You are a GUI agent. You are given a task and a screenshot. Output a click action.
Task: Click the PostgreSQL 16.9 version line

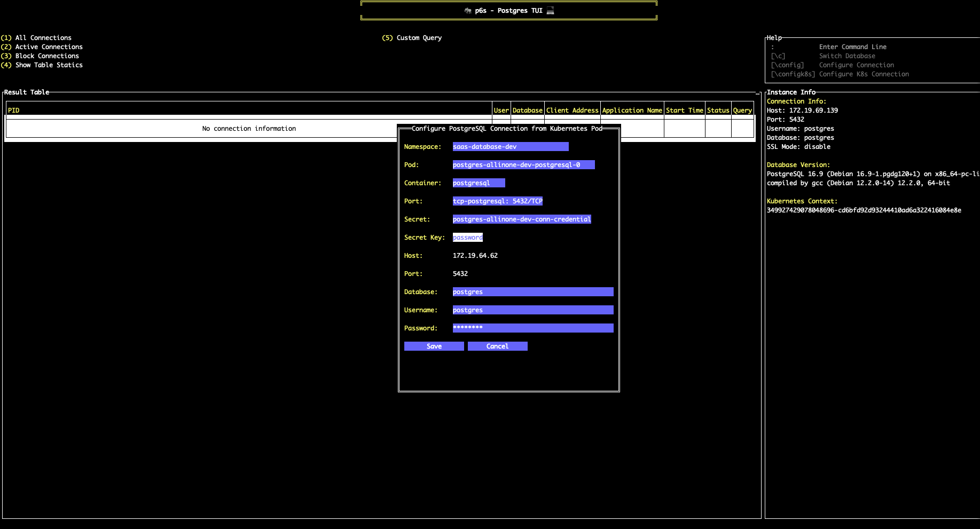click(873, 174)
